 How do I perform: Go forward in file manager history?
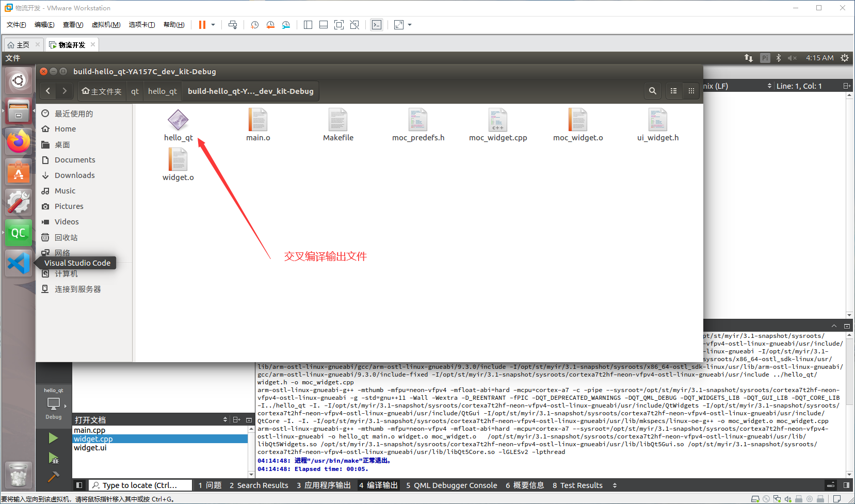click(x=64, y=91)
